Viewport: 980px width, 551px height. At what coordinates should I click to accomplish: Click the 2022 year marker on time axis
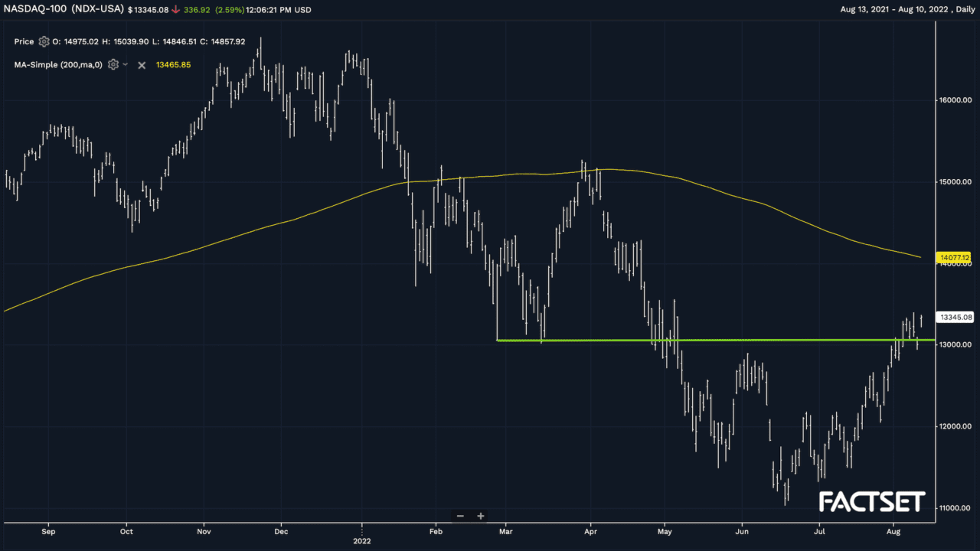point(361,540)
